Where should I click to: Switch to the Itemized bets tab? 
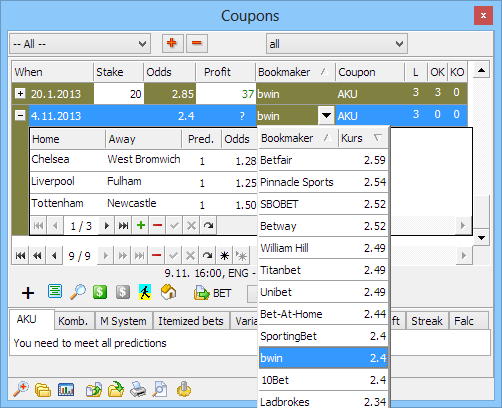point(191,321)
